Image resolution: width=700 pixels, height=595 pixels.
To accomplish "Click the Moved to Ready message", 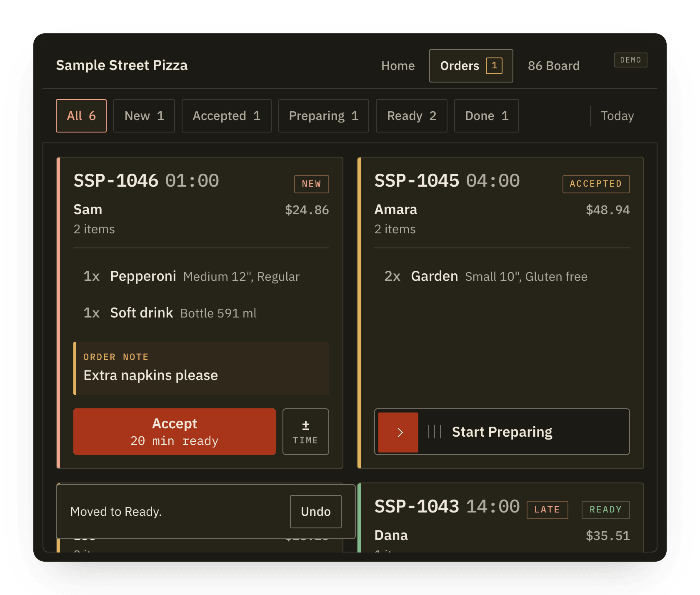I will click(x=116, y=512).
